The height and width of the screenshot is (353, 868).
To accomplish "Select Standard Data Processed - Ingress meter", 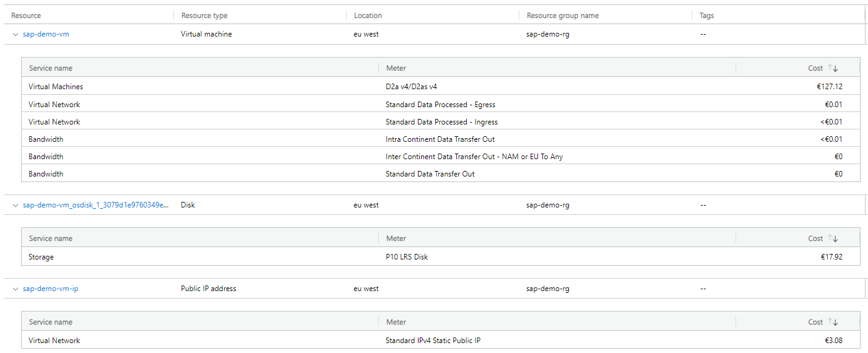I will pyautogui.click(x=441, y=122).
